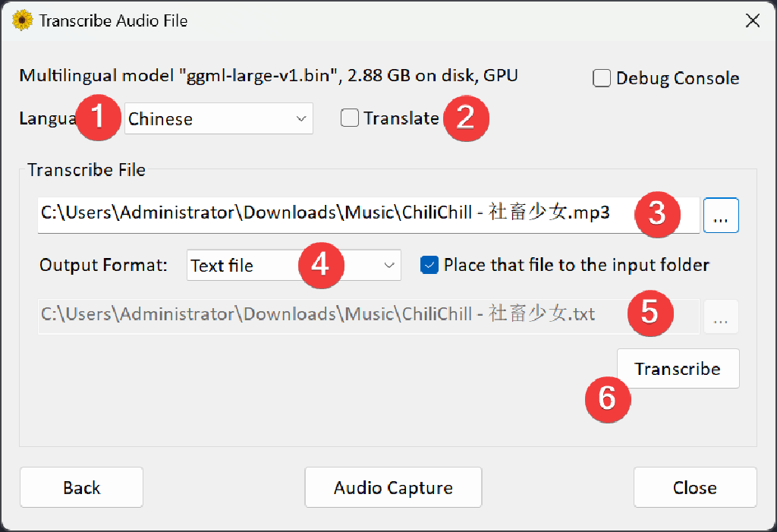Click the red number 3 marker
Viewport: 777px width, 532px height.
[x=656, y=213]
